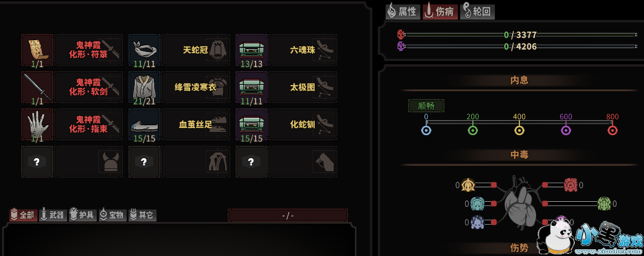Filter inventory by 宝物

(112, 215)
